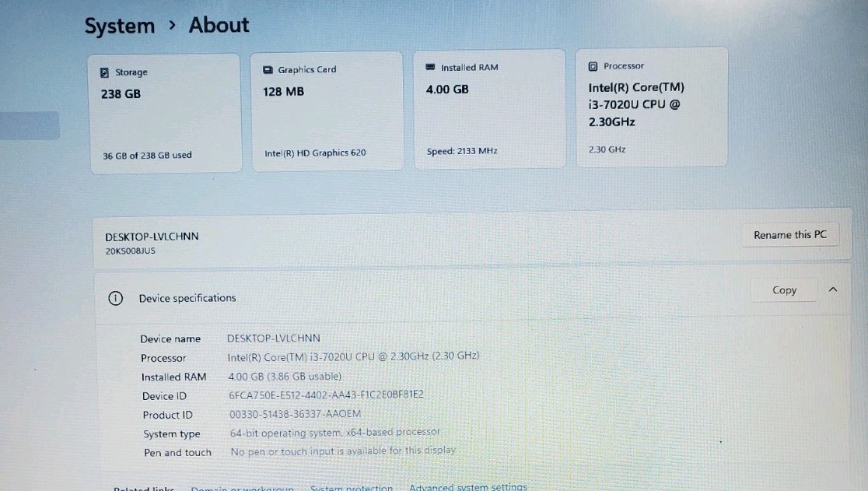Open the Installed RAM 4.00 GB card

tap(490, 108)
